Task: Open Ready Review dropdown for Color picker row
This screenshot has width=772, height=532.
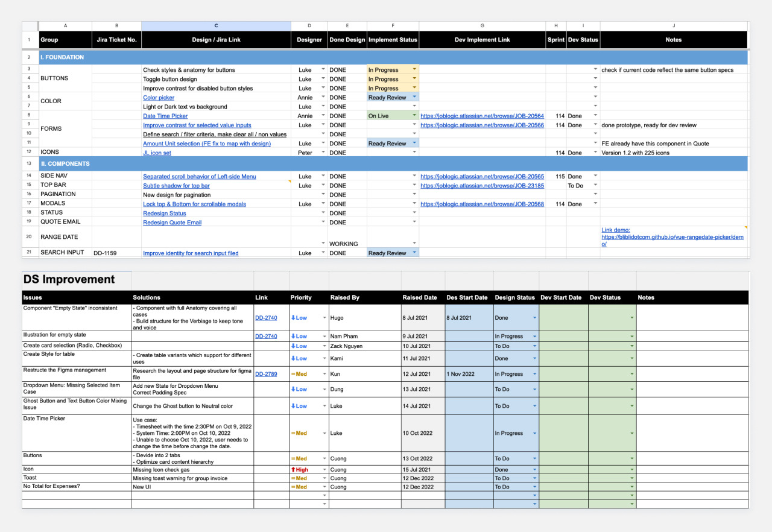Action: pyautogui.click(x=414, y=97)
